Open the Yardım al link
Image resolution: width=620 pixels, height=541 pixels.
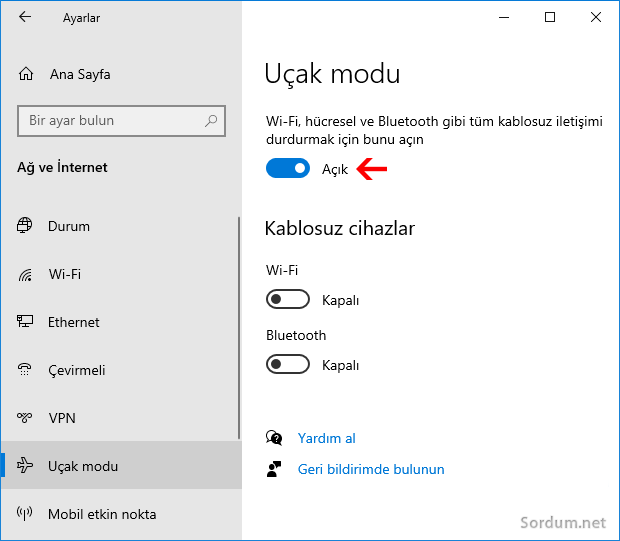click(327, 438)
